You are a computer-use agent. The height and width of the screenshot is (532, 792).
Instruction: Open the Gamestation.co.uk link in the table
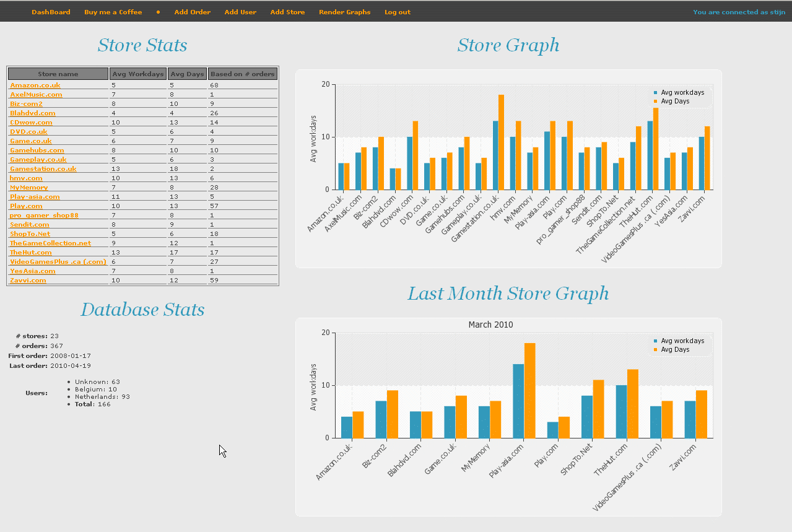[43, 168]
